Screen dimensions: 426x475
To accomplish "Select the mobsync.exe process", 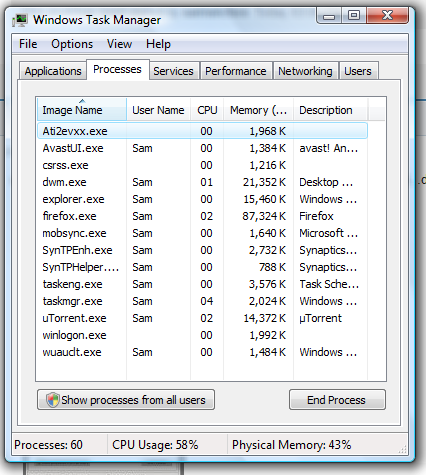I will pos(202,233).
